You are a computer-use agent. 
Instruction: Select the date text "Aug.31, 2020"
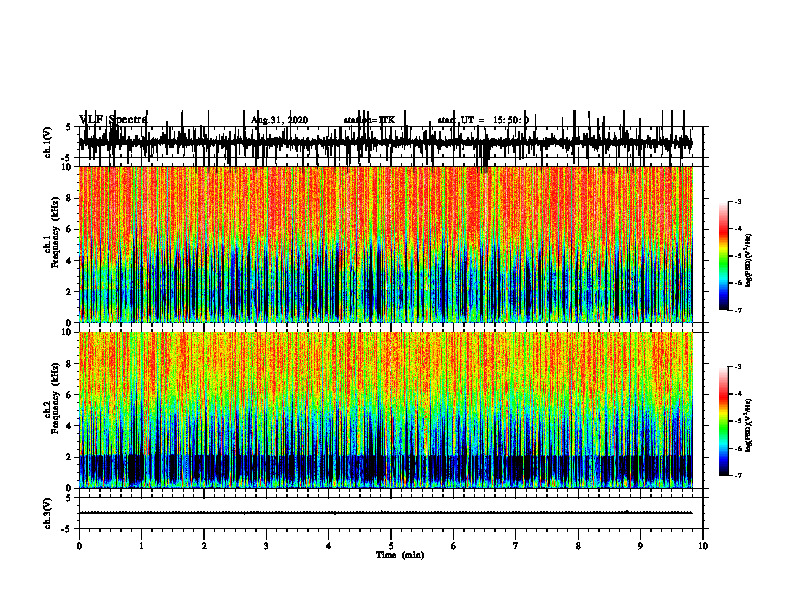tap(279, 120)
